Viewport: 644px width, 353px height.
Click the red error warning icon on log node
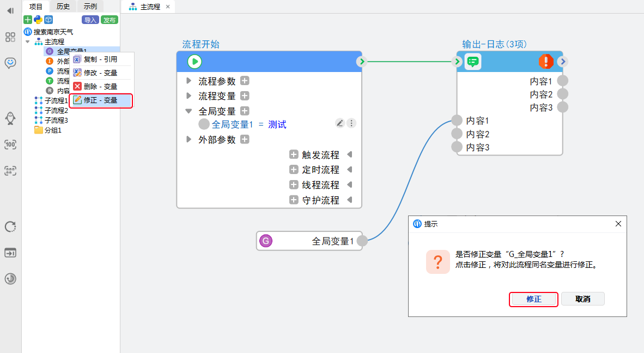point(546,62)
